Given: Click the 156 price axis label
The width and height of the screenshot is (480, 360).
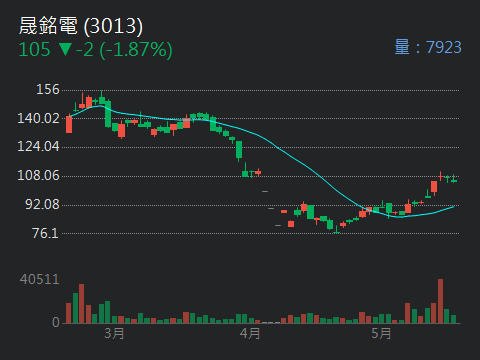Looking at the screenshot, I should tap(48, 90).
